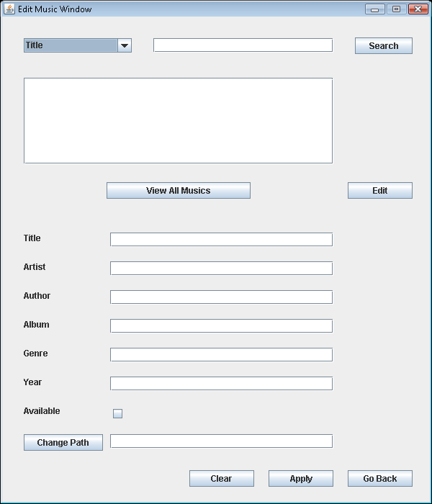432x504 pixels.
Task: Select the Year input field
Action: 221,384
